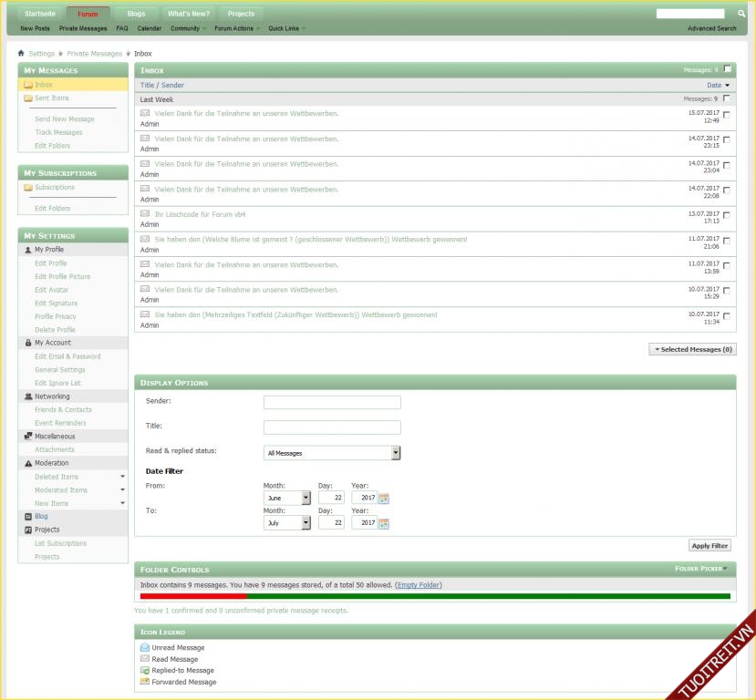Click the Sender text field
756x700 pixels.
(332, 402)
